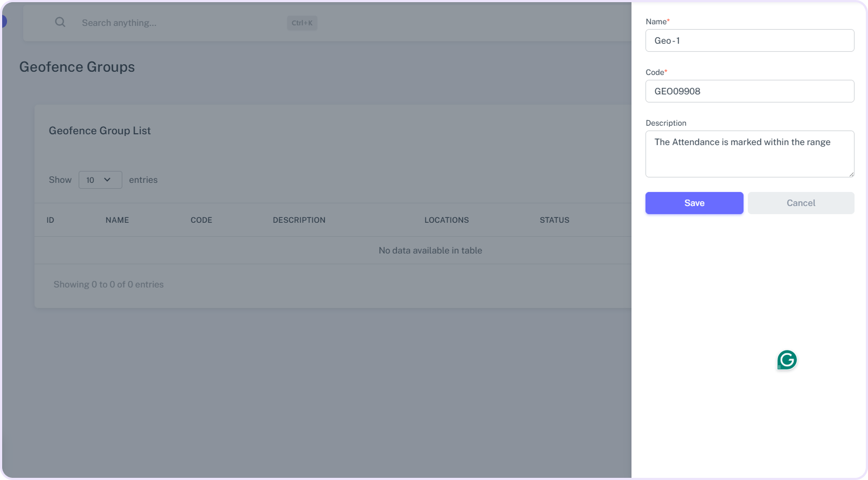868x480 pixels.
Task: Click the purple circle at left edge
Action: coord(4,22)
